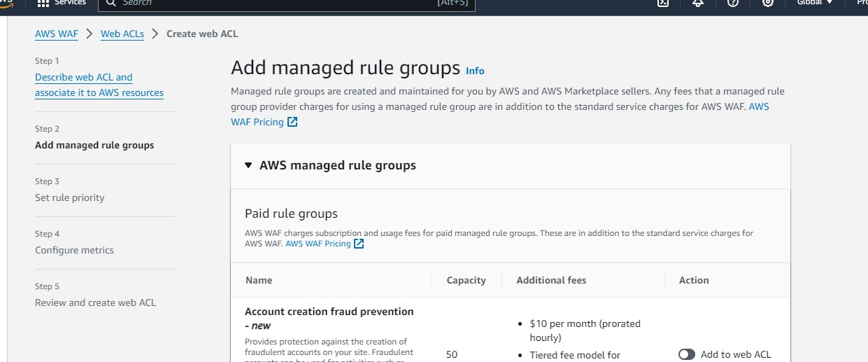Open AWS WAF Pricing link under Paid rule groups
The width and height of the screenshot is (868, 362).
[318, 244]
